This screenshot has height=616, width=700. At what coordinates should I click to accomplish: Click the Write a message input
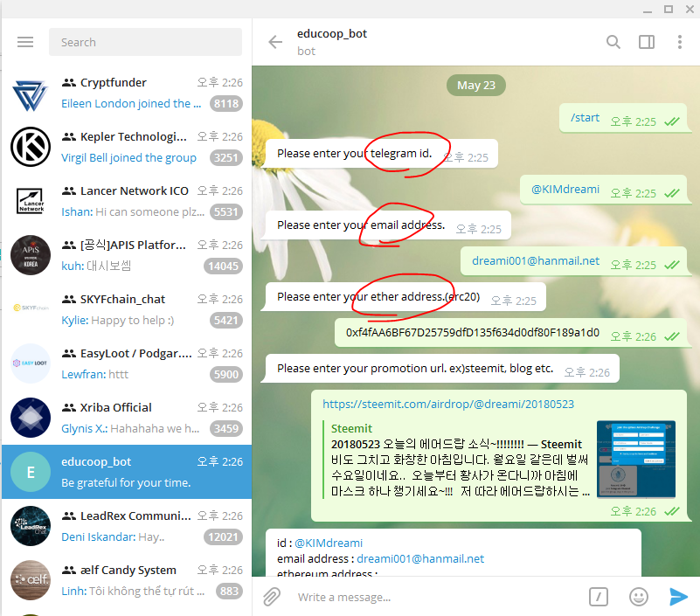tap(438, 597)
